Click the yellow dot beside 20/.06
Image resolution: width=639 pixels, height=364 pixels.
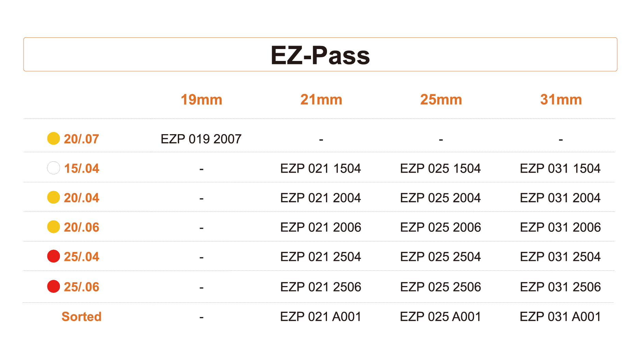tap(53, 227)
